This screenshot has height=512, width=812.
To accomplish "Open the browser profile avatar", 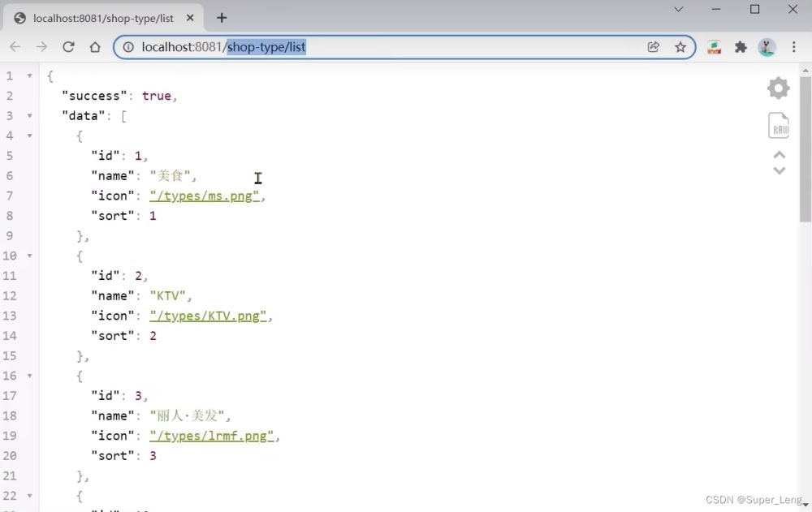I will coord(767,47).
